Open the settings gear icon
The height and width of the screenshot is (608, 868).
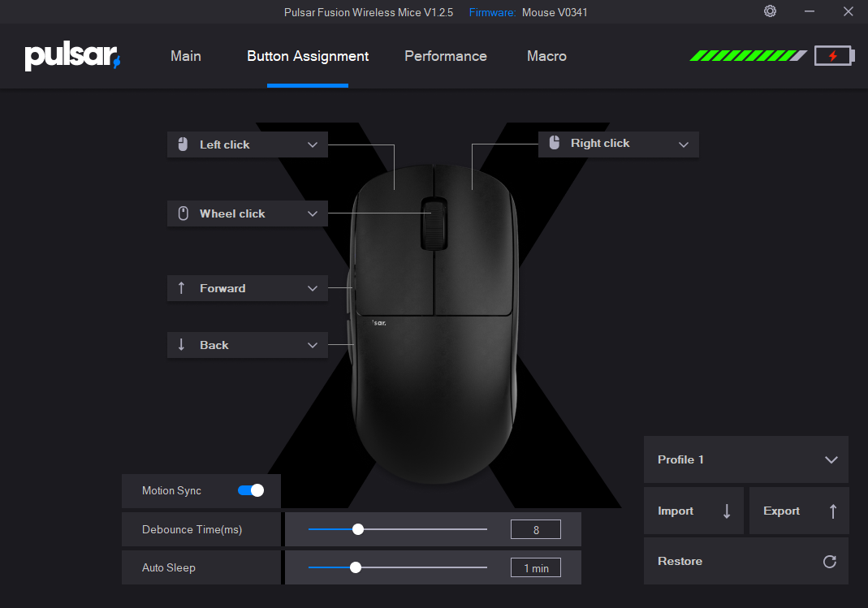770,11
